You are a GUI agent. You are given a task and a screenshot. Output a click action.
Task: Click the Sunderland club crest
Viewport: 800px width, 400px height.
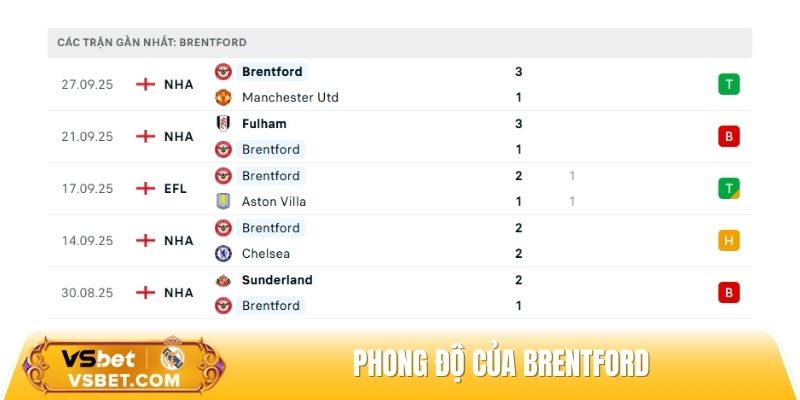click(x=223, y=280)
